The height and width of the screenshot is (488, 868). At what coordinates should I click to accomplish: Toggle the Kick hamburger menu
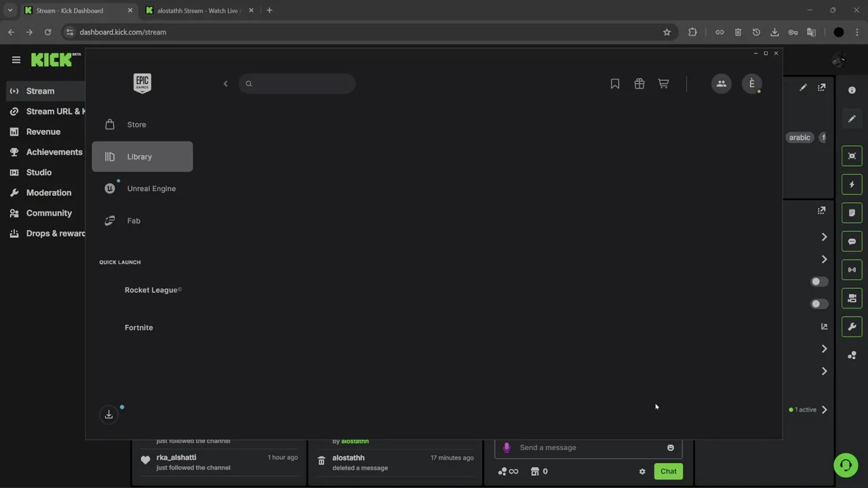coord(16,60)
